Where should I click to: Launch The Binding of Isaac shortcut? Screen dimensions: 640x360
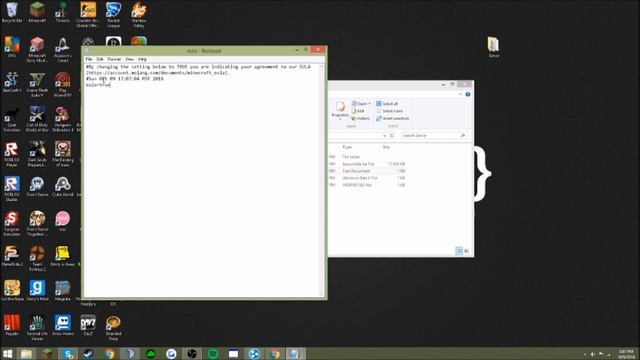click(x=62, y=154)
